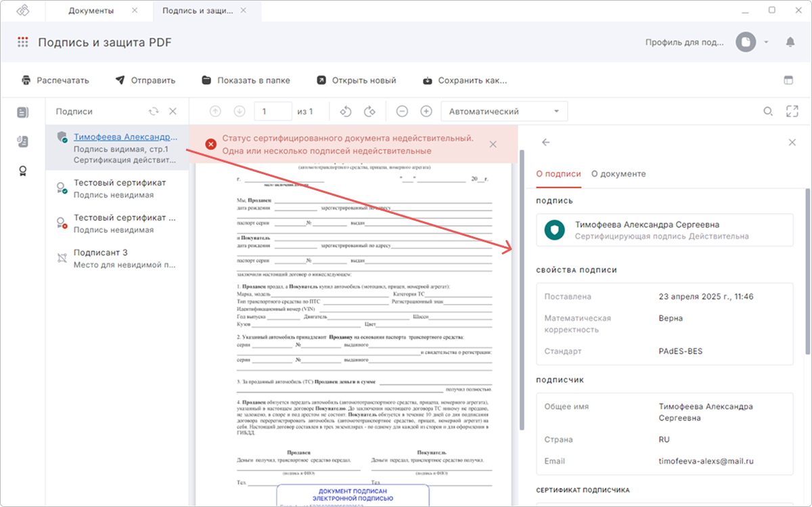This screenshot has width=812, height=507.
Task: Close the Подпись и защита tab
Action: pyautogui.click(x=244, y=10)
